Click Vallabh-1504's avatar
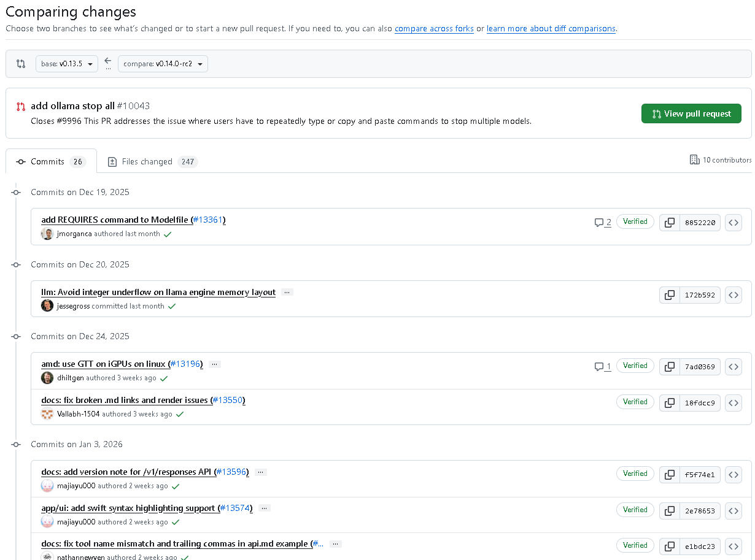This screenshot has height=560, width=755. pos(47,414)
